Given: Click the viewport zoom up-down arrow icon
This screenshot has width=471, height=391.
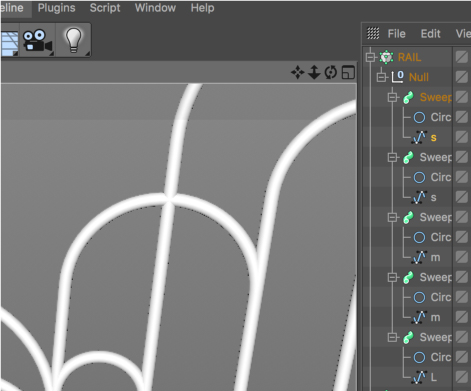Looking at the screenshot, I should pyautogui.click(x=314, y=72).
